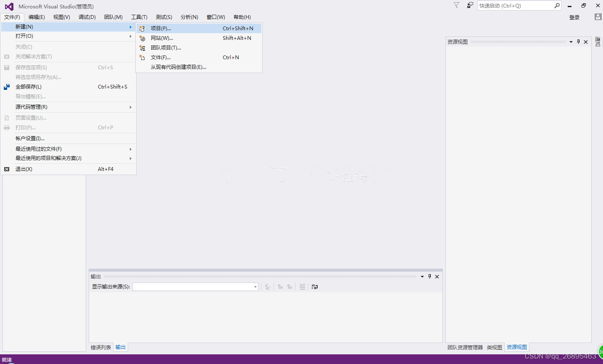Click the 项目(P) new project icon
Viewport: 603px width, 364px height.
click(x=142, y=29)
